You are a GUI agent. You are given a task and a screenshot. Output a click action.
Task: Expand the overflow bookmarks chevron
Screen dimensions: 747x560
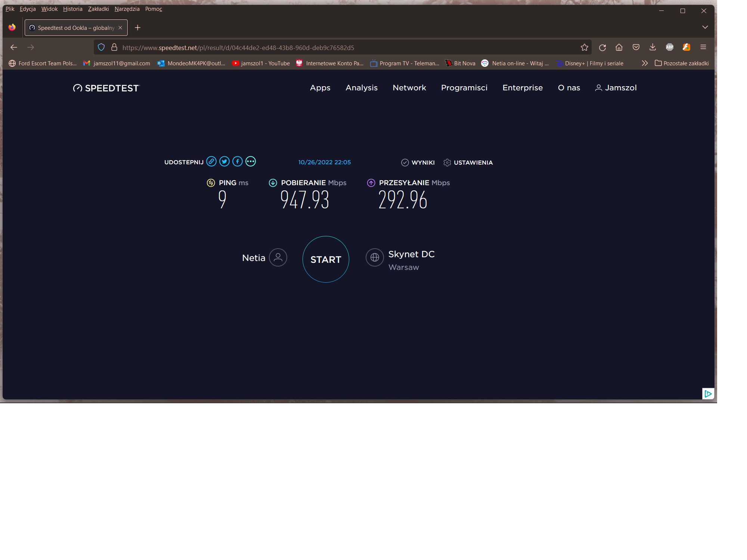point(645,63)
